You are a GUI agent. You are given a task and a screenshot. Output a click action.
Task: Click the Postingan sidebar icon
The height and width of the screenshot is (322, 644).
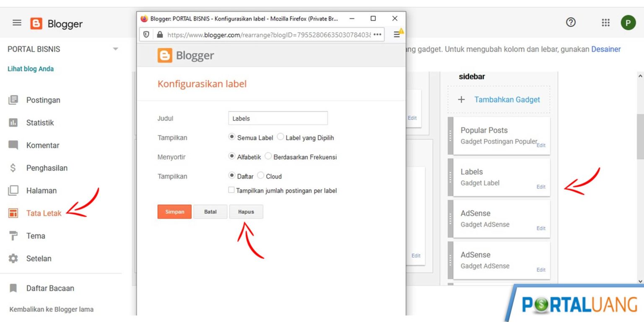[x=13, y=100]
